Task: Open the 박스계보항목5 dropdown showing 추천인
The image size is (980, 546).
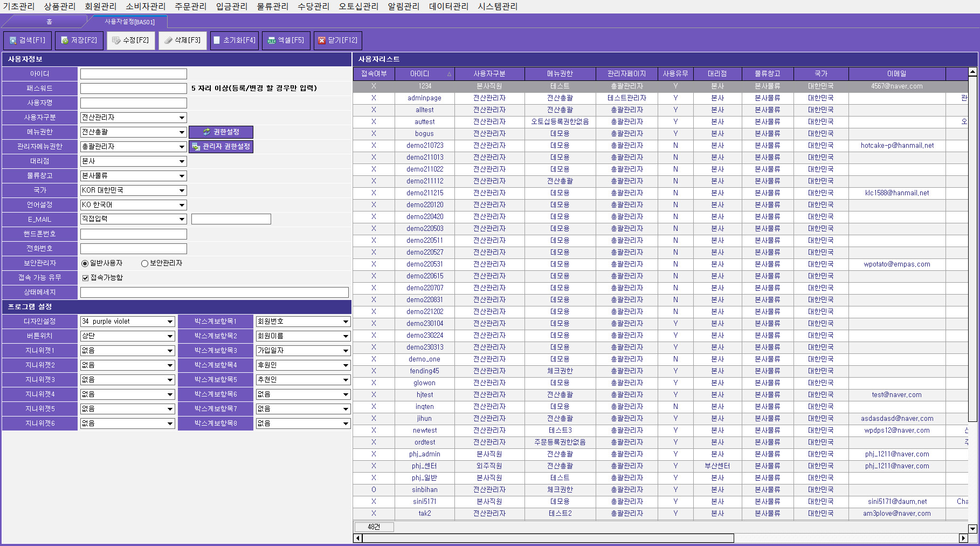Action: tap(346, 380)
